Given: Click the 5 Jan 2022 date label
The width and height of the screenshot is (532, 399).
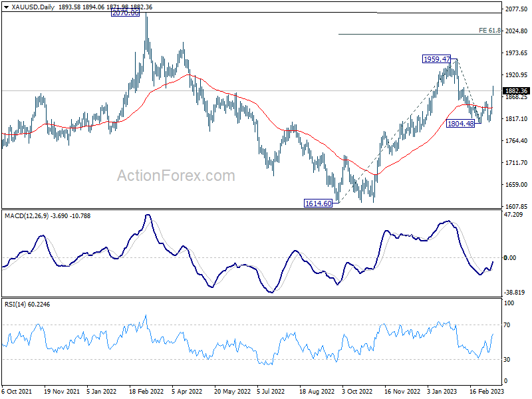Looking at the screenshot, I should (101, 391).
